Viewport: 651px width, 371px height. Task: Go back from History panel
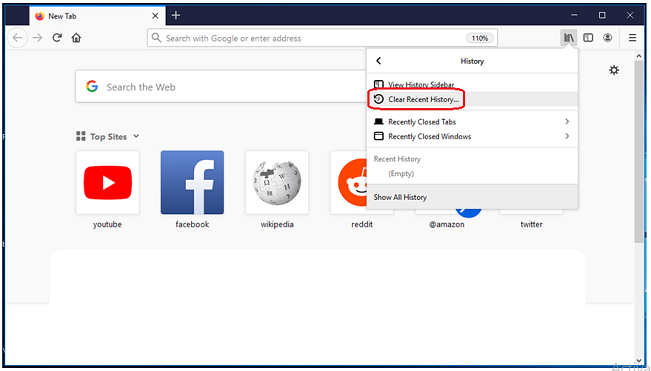(378, 61)
